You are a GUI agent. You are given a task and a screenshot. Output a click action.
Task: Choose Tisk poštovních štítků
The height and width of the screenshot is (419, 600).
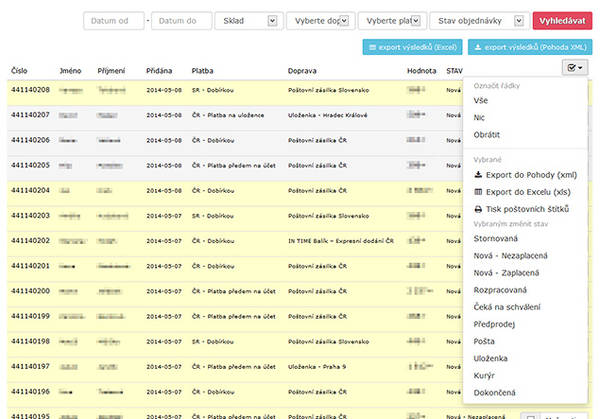coord(522,209)
